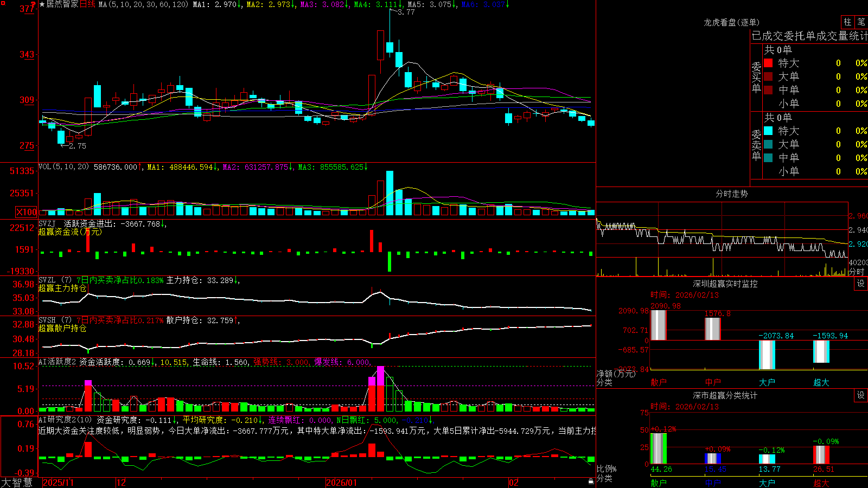Click the 26.51 超大 ratio value
Image resolution: width=868 pixels, height=488 pixels.
tap(824, 469)
